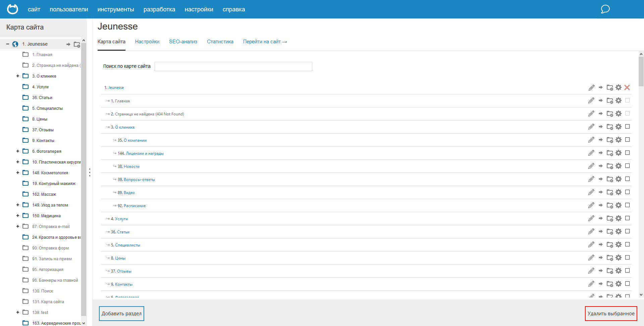
Task: Open gear settings for Лицензии и награды row
Action: [619, 153]
